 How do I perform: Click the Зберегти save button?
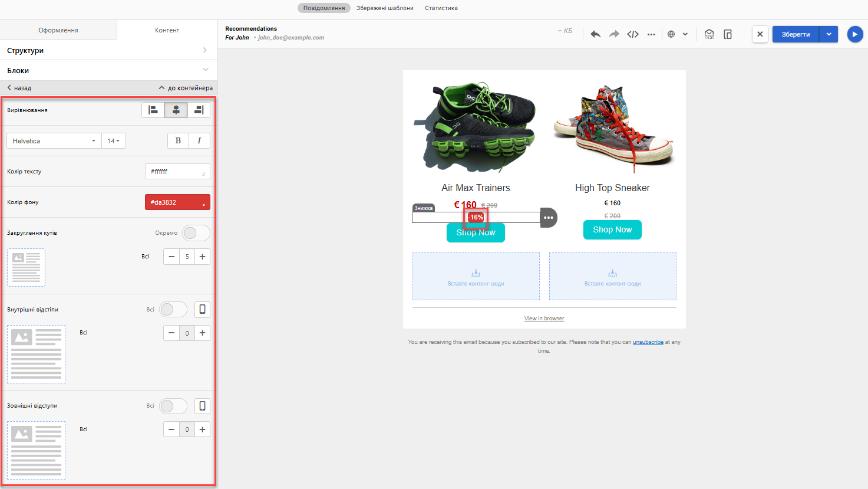click(x=796, y=34)
